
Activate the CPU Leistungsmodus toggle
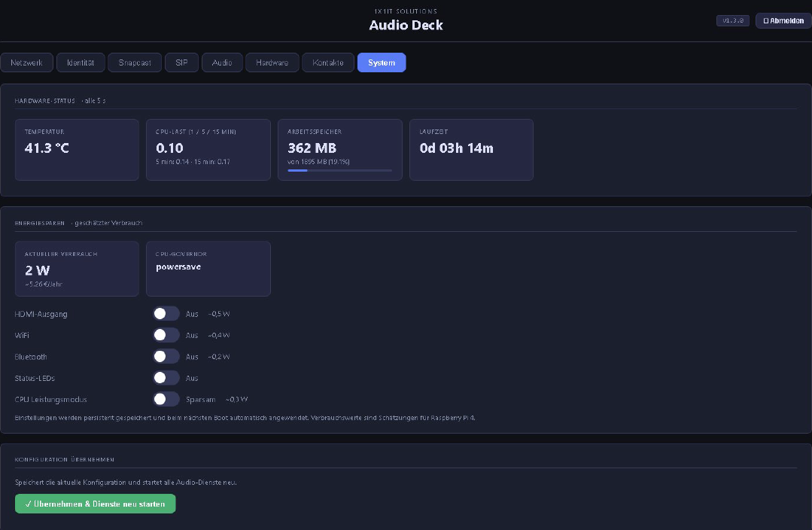pos(166,399)
